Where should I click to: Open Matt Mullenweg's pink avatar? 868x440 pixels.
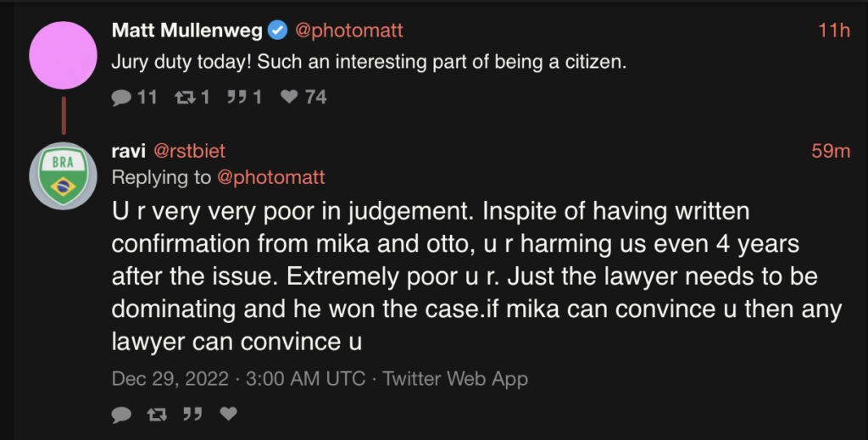[x=63, y=56]
